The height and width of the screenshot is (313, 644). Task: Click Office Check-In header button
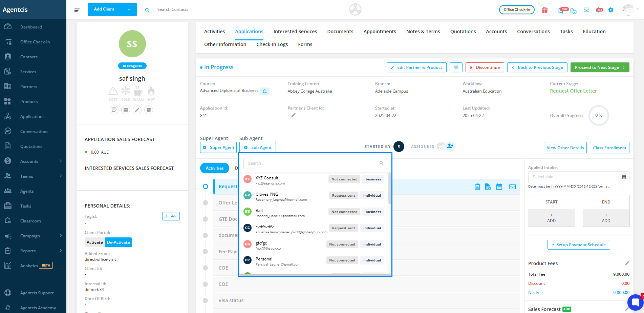(517, 9)
